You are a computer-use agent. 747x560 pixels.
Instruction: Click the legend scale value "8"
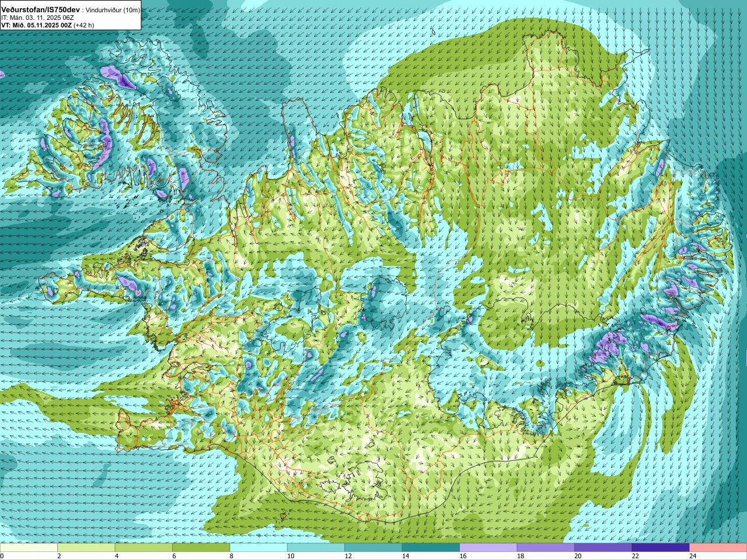[x=232, y=556]
